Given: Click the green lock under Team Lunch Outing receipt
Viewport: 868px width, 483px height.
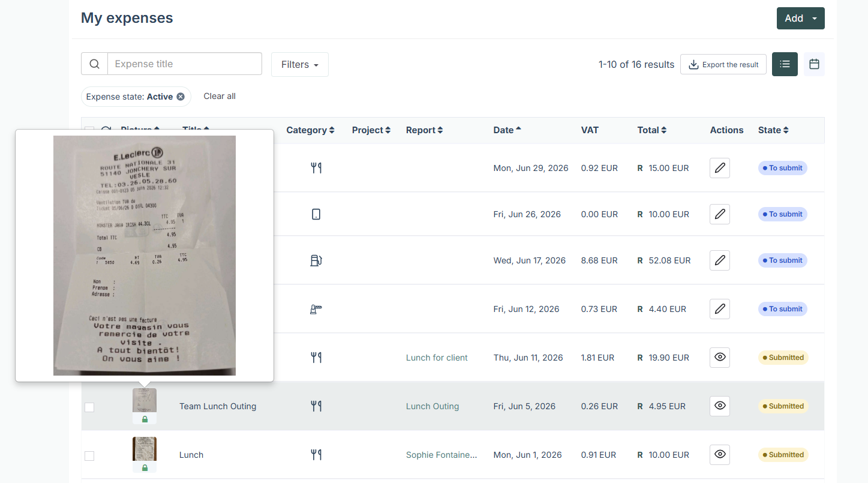Looking at the screenshot, I should click(145, 419).
